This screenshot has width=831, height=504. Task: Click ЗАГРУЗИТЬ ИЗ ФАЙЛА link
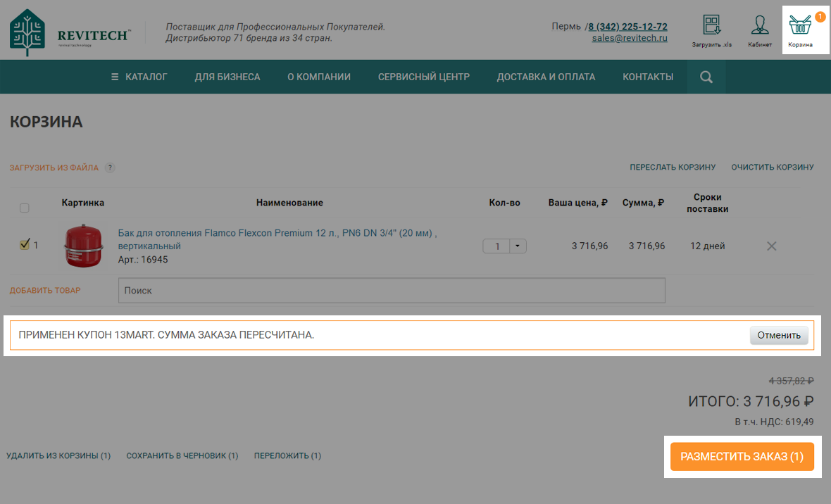coord(54,168)
